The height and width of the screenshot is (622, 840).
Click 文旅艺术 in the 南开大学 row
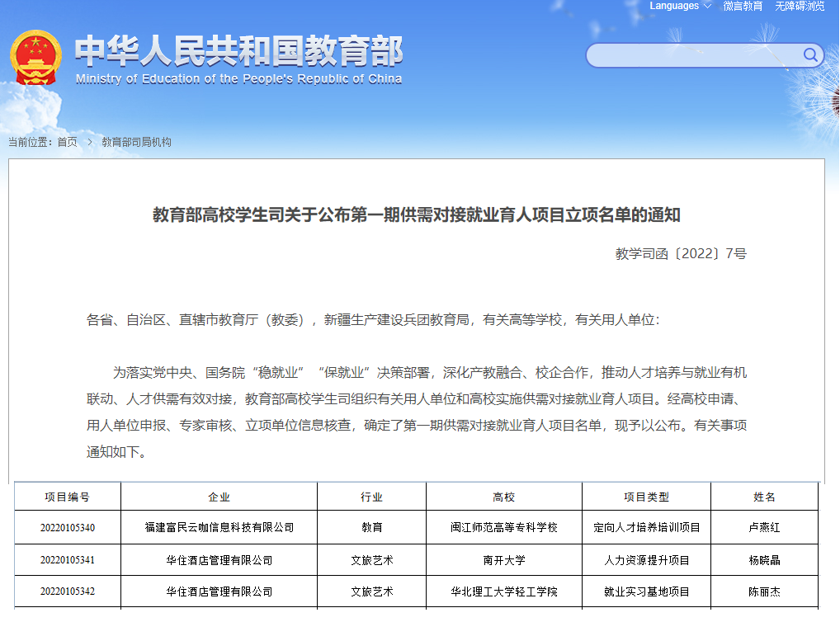click(x=372, y=560)
